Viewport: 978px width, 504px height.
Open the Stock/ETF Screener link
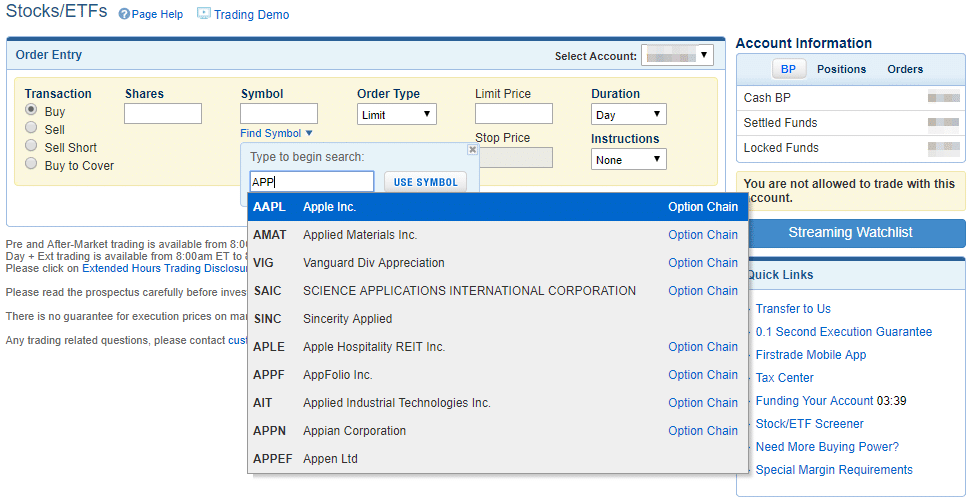tap(810, 424)
